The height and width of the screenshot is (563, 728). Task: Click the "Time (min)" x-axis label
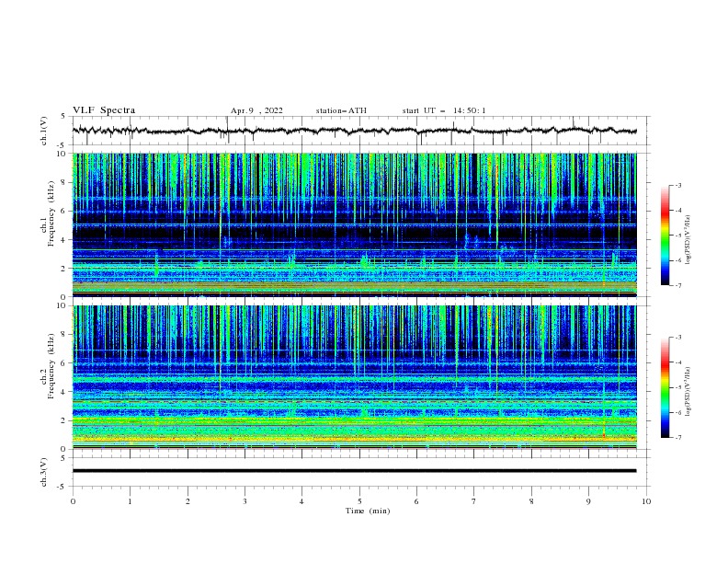pos(368,511)
